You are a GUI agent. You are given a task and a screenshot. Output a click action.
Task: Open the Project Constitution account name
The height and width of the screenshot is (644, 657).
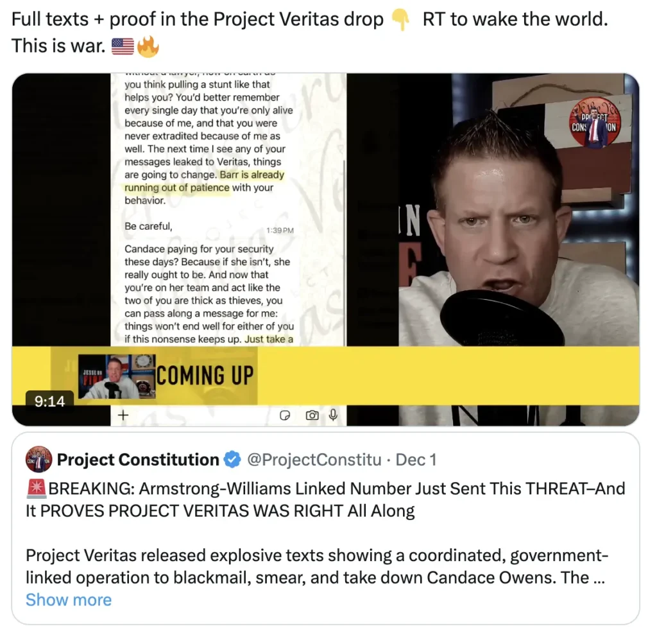point(138,460)
